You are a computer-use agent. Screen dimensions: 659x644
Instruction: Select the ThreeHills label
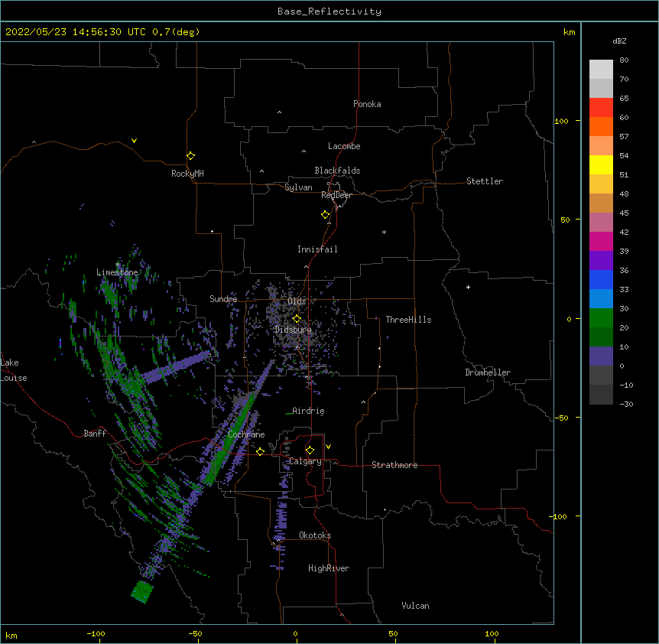pyautogui.click(x=408, y=320)
